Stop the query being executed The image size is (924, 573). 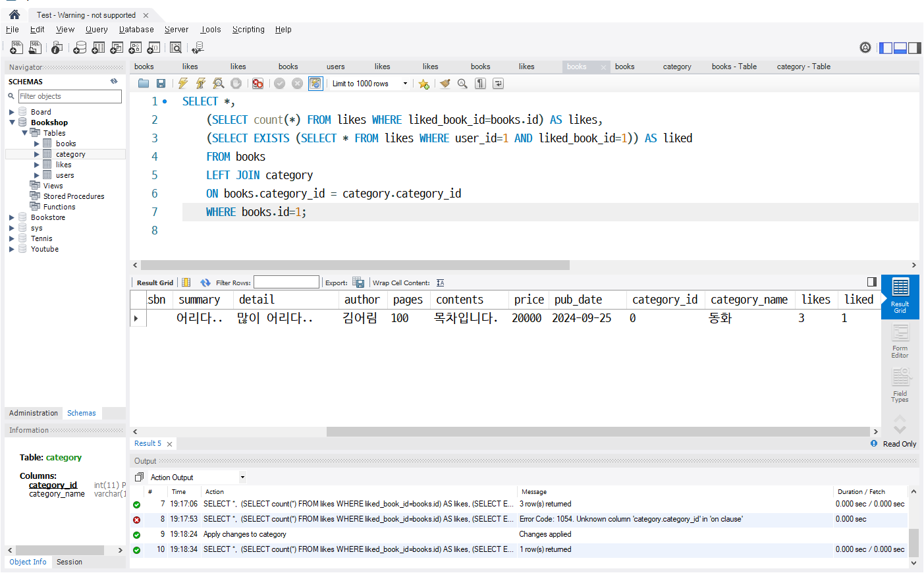[x=236, y=84]
